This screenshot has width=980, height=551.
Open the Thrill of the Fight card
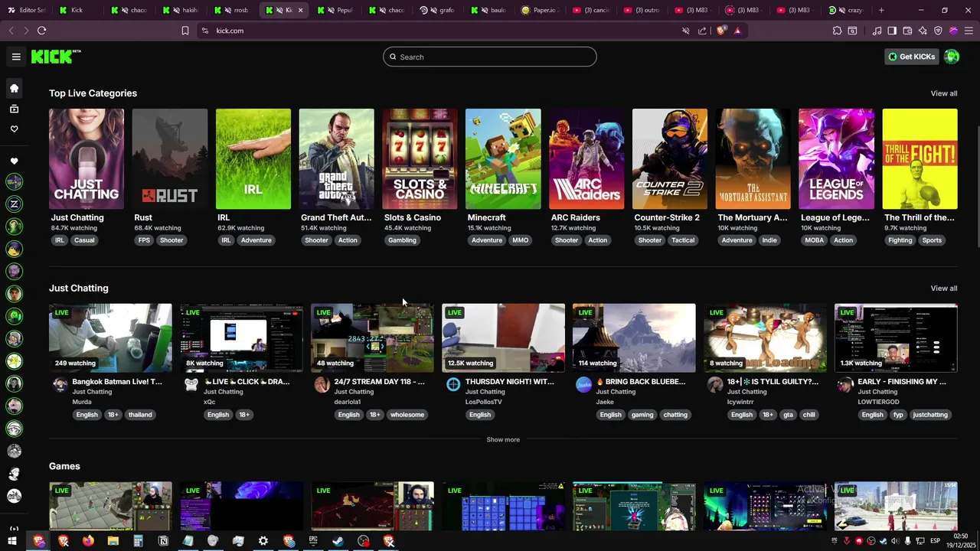click(920, 159)
